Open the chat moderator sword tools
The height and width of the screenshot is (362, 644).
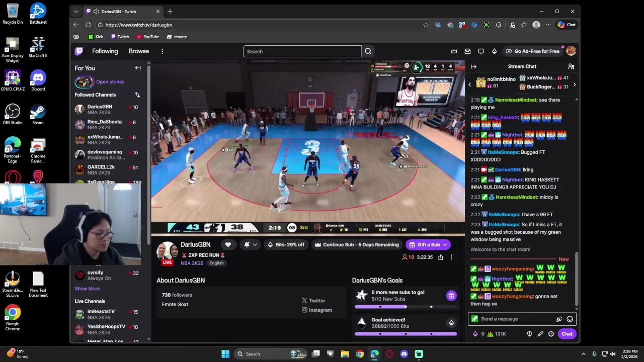pyautogui.click(x=540, y=334)
